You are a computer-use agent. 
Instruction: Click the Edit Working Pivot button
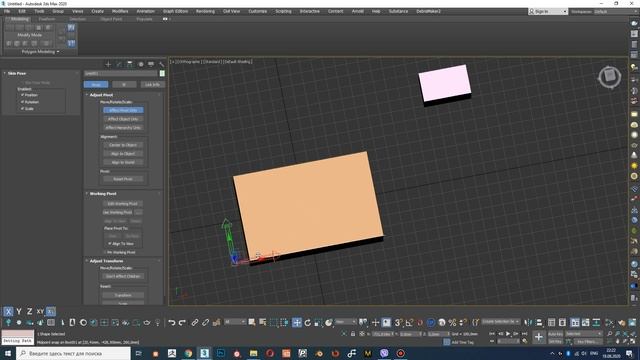(122, 204)
